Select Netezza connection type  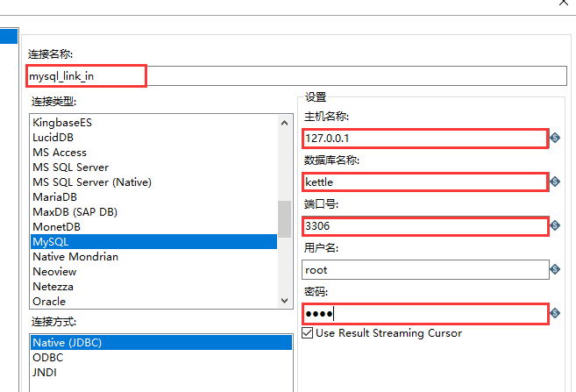[x=154, y=287]
